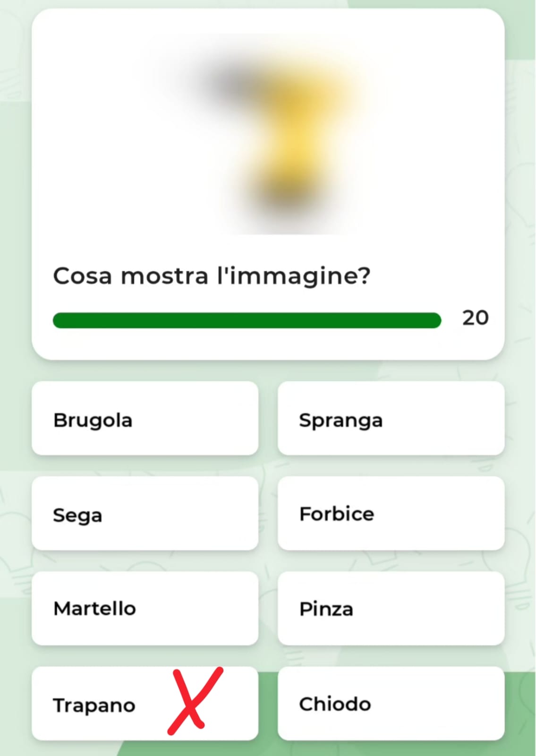This screenshot has height=756, width=536.
Task: Tap the "Martello" answer button
Action: (x=145, y=609)
